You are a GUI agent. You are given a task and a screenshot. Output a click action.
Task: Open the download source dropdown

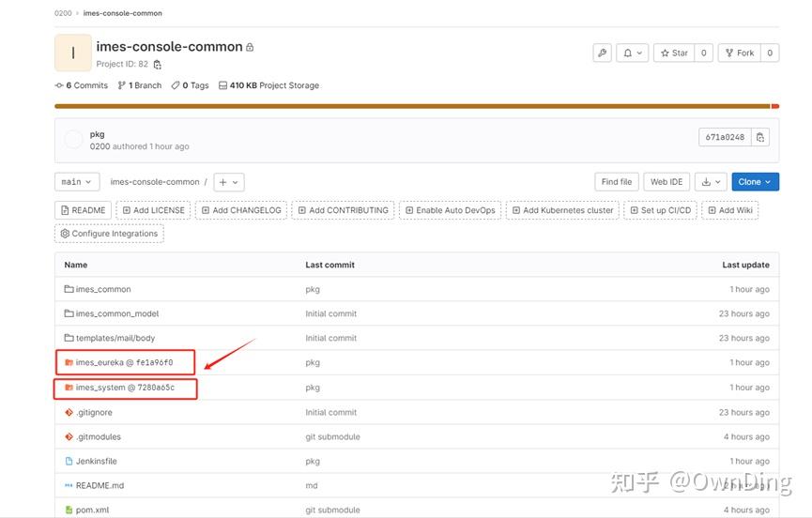[711, 182]
